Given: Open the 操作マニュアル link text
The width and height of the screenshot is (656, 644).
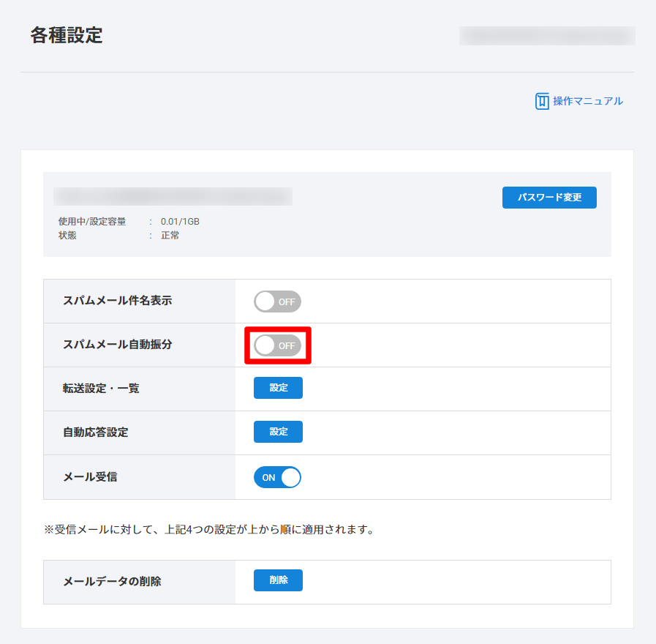Looking at the screenshot, I should 588,101.
